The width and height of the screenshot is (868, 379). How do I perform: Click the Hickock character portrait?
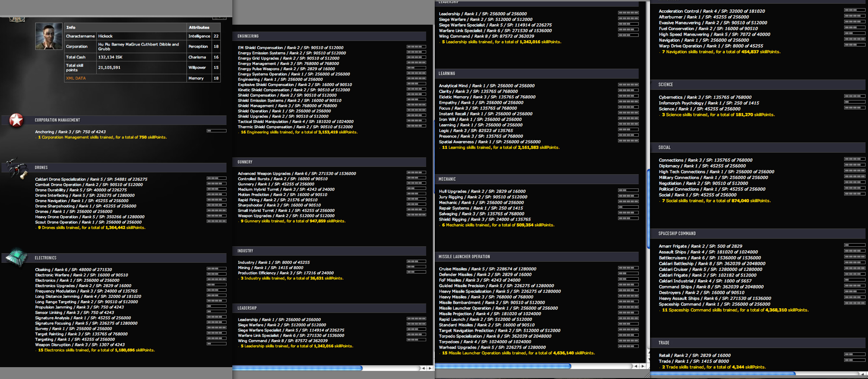(48, 36)
